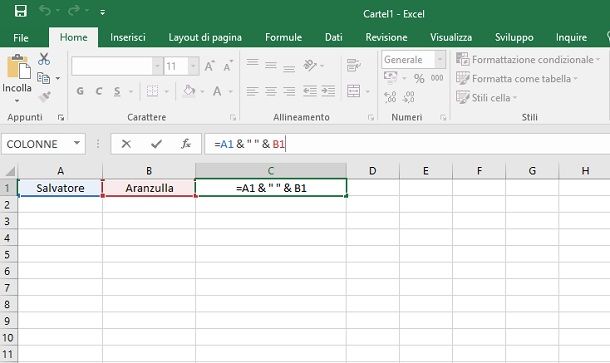Open the Appunti dialog launcher
This screenshot has width=610, height=363.
61,117
